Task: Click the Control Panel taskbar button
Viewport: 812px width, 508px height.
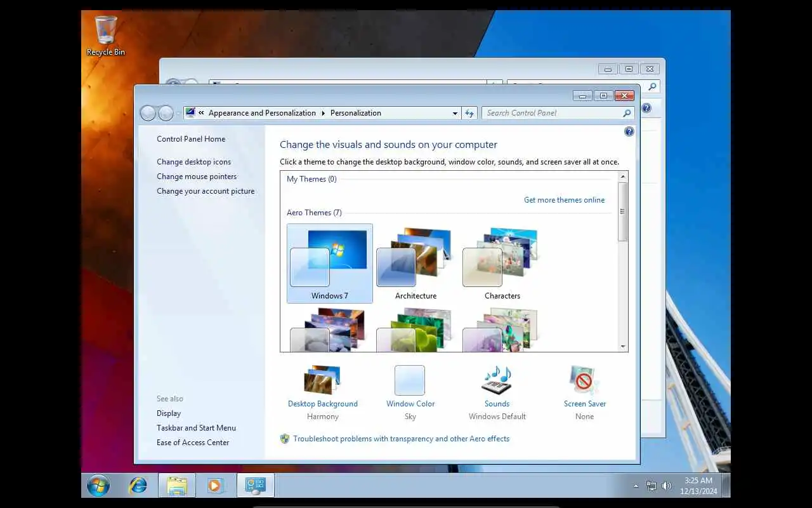Action: 256,486
